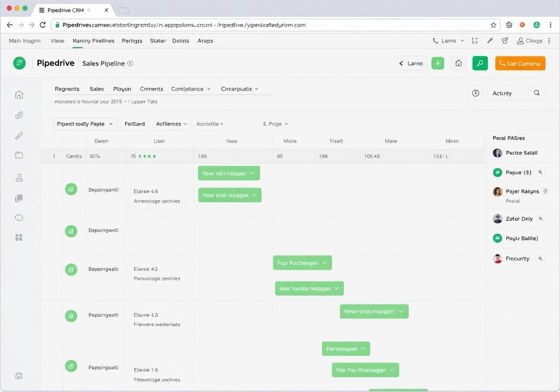Expand the Larns phone dropdown
This screenshot has width=560, height=392.
(448, 41)
